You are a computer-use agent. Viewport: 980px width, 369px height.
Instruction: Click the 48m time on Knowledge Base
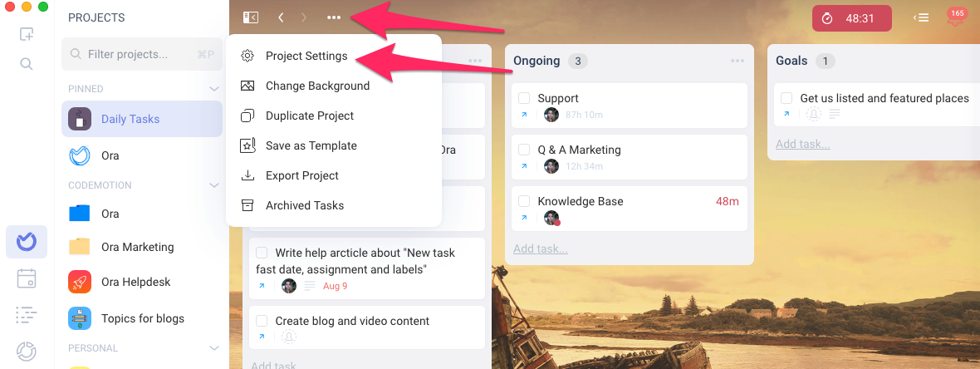(728, 201)
